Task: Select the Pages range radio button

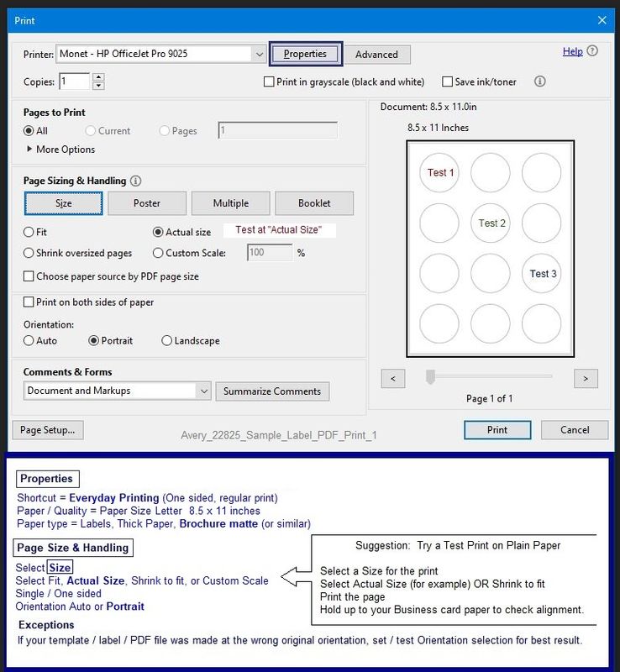Action: pyautogui.click(x=164, y=131)
